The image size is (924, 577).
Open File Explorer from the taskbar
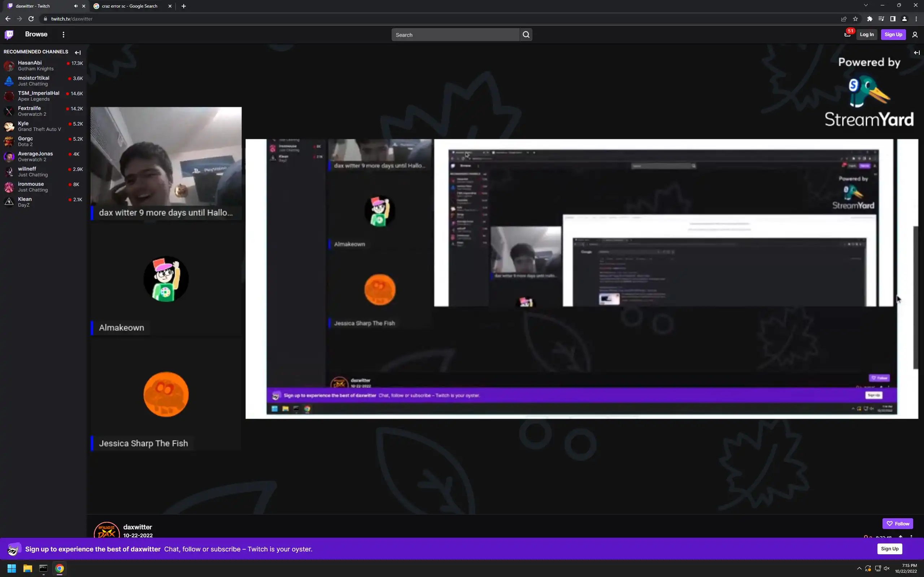(x=27, y=569)
